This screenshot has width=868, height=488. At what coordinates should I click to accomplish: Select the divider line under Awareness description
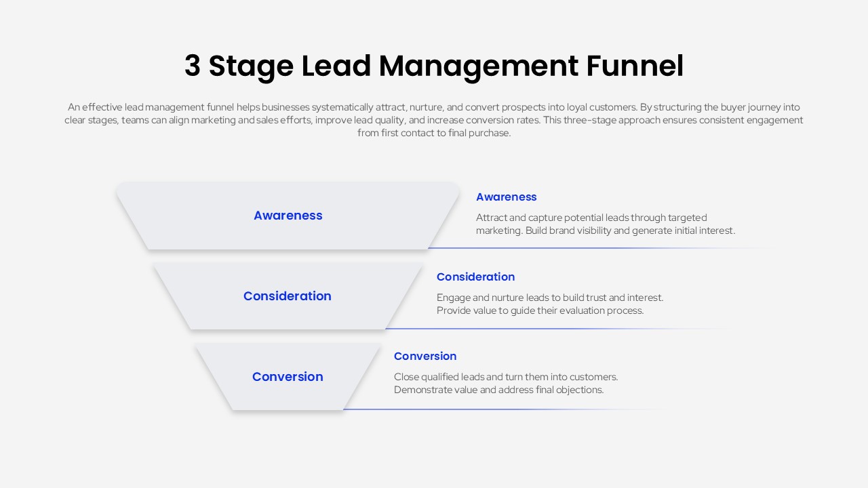click(597, 248)
